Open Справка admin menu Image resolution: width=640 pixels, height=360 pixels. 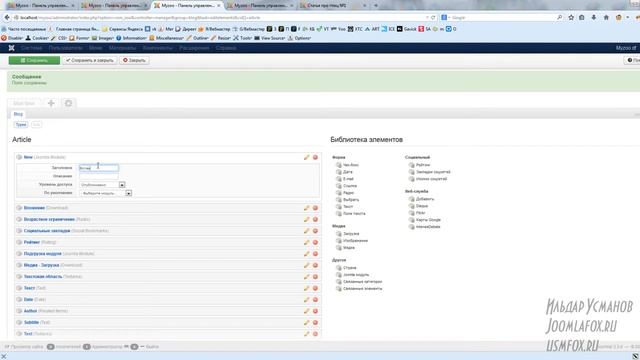[x=226, y=48]
